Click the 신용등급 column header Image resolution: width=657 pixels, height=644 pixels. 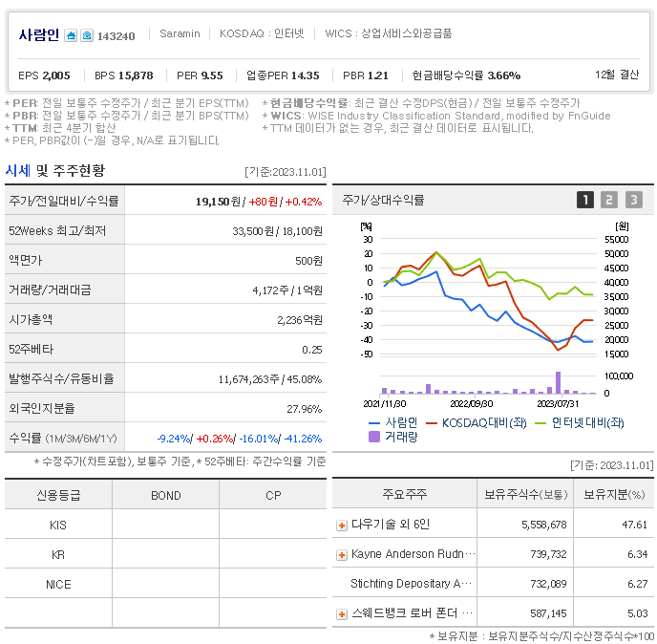pyautogui.click(x=58, y=495)
